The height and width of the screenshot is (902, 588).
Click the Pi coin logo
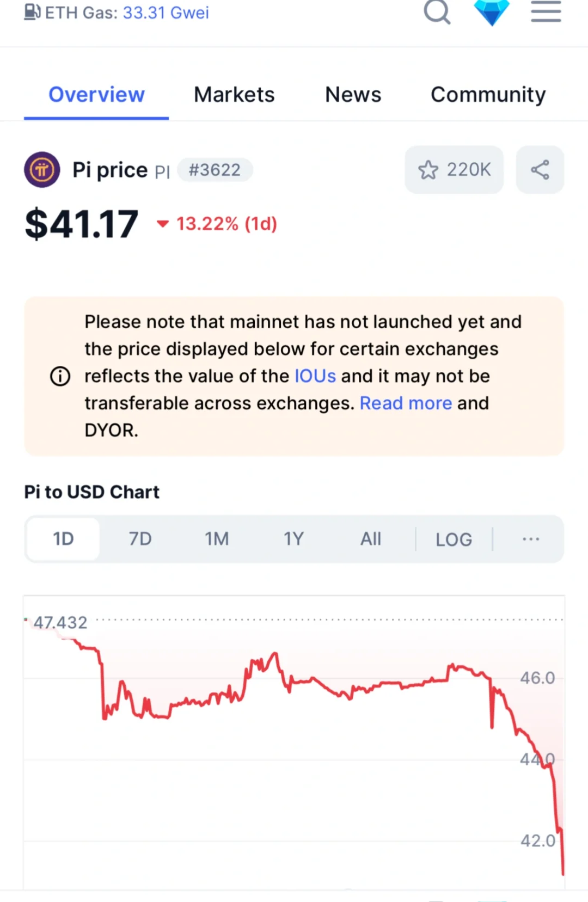point(42,170)
